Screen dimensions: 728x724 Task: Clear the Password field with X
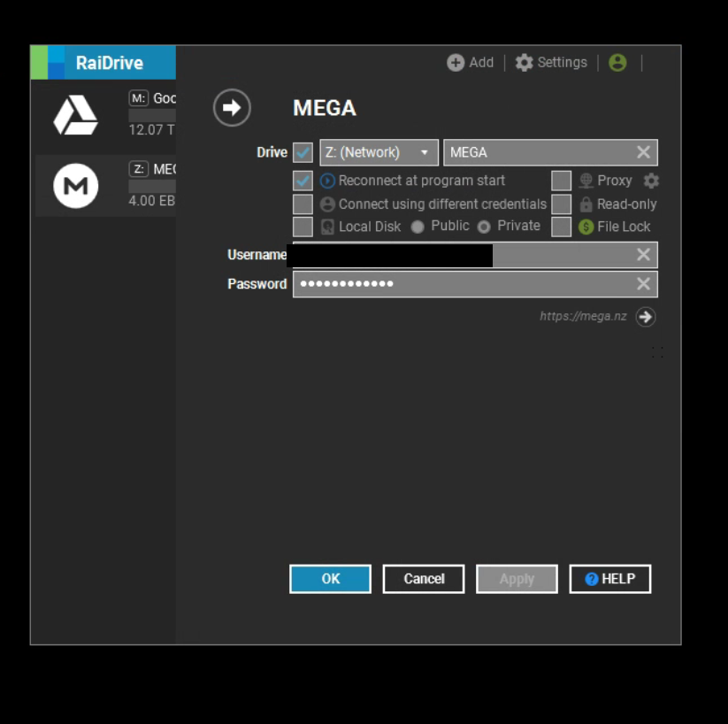(643, 284)
